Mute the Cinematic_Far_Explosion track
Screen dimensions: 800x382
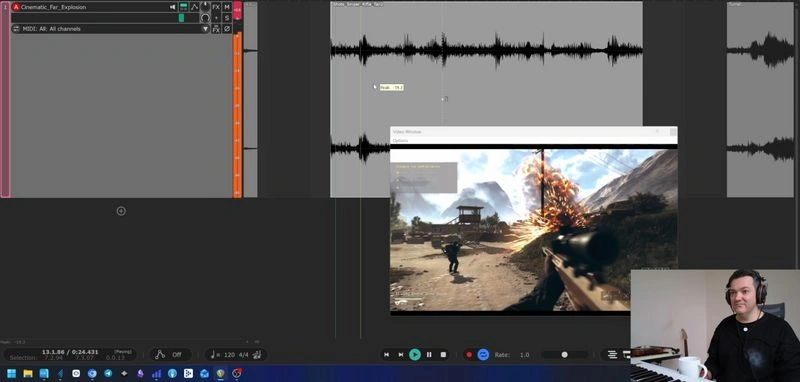[227, 7]
